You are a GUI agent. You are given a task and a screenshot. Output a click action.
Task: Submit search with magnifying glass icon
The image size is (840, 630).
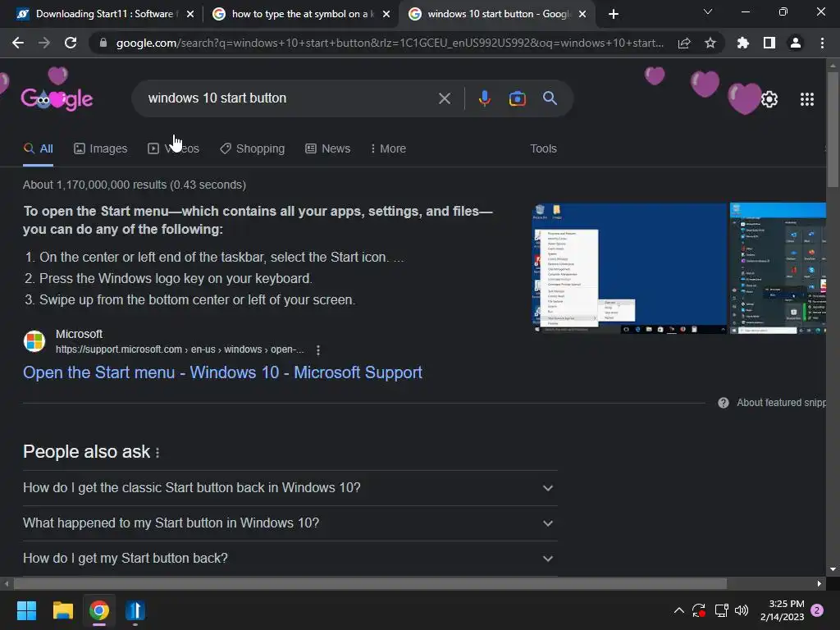tap(550, 98)
